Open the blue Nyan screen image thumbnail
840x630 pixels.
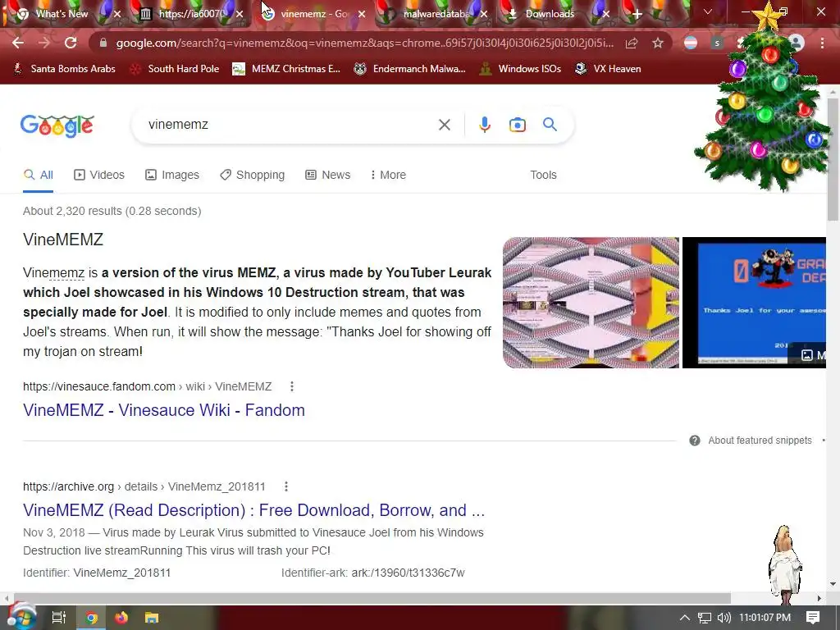(x=754, y=303)
